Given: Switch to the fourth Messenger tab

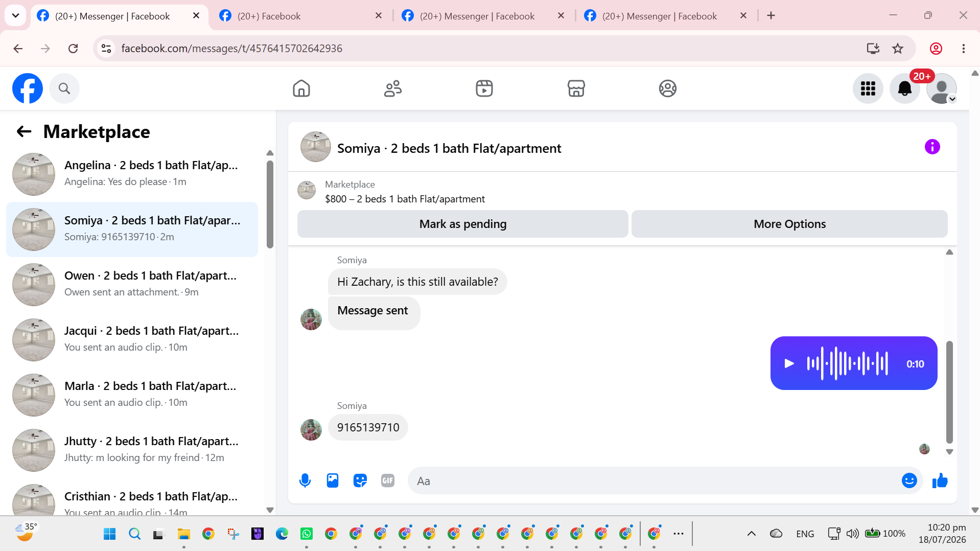Looking at the screenshot, I should pyautogui.click(x=665, y=16).
